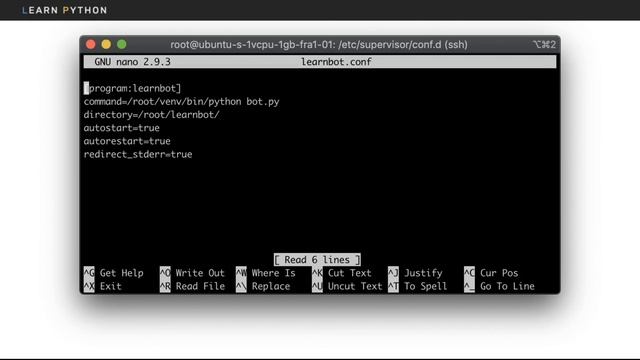Click the directory=/root/learnbot/ line
This screenshot has width=640, height=360.
(151, 115)
